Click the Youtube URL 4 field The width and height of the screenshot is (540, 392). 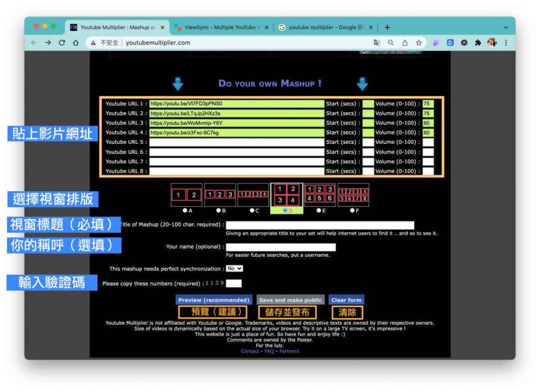pos(237,132)
